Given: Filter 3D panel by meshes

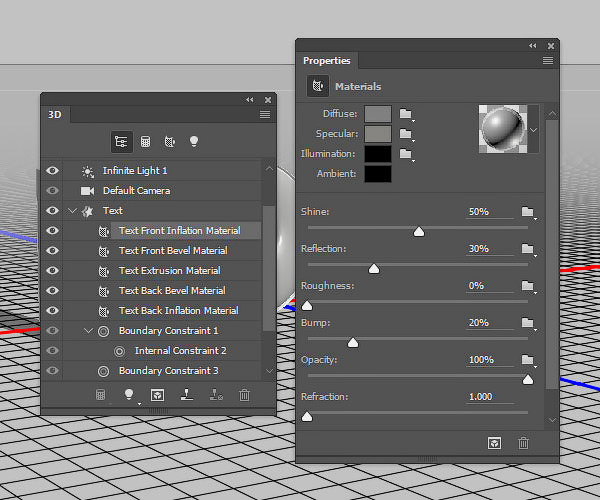Looking at the screenshot, I should (145, 142).
